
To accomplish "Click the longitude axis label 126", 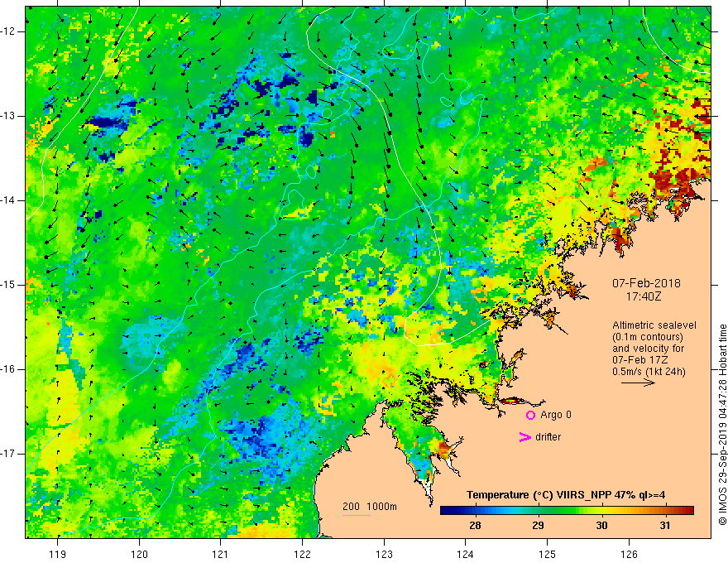I will click(629, 554).
